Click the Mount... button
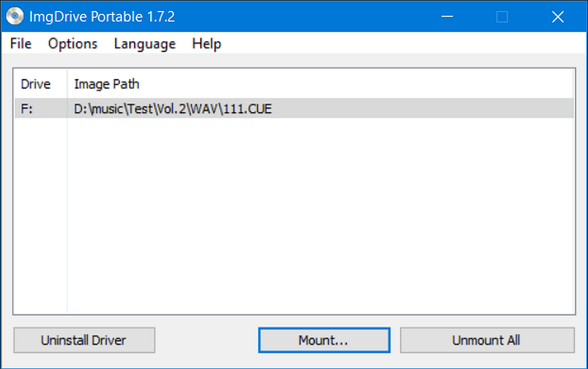Screen dimensions: 588x369 324,340
